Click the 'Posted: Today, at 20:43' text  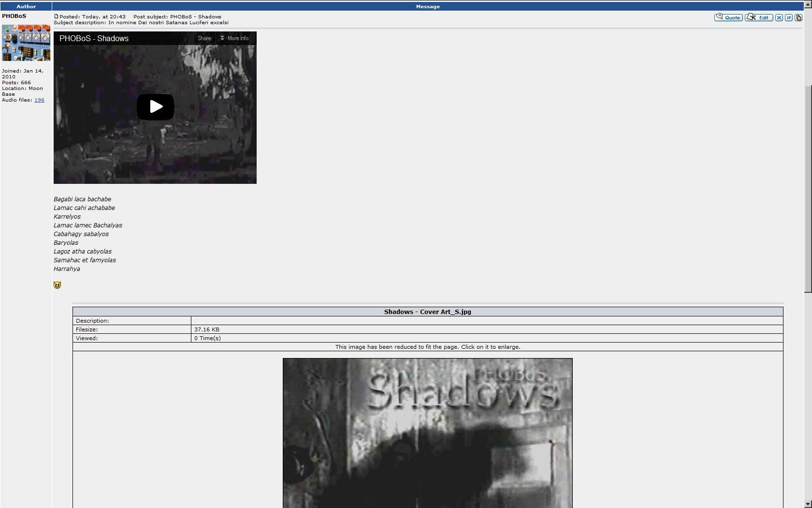pyautogui.click(x=92, y=16)
